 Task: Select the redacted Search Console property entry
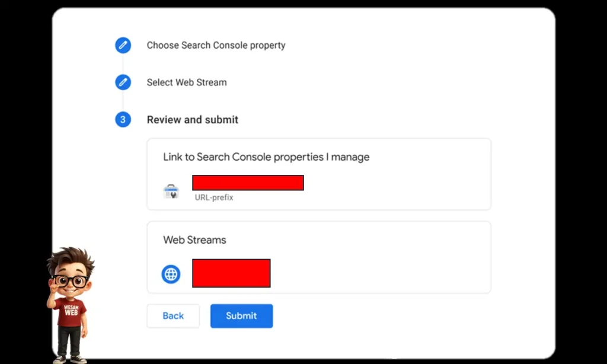click(248, 182)
